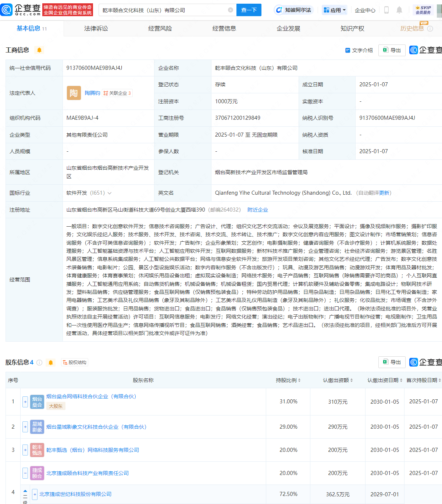Click the 陶 avatar of the legal representative

pyautogui.click(x=74, y=93)
